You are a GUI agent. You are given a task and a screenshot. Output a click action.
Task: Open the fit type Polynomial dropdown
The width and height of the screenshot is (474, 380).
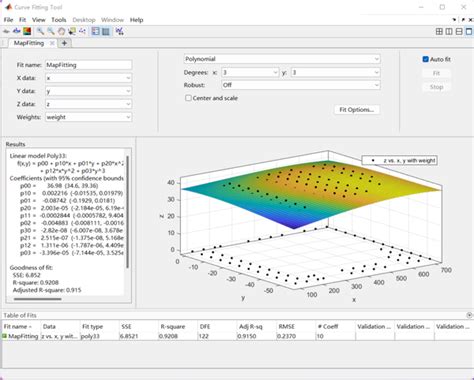click(x=282, y=59)
